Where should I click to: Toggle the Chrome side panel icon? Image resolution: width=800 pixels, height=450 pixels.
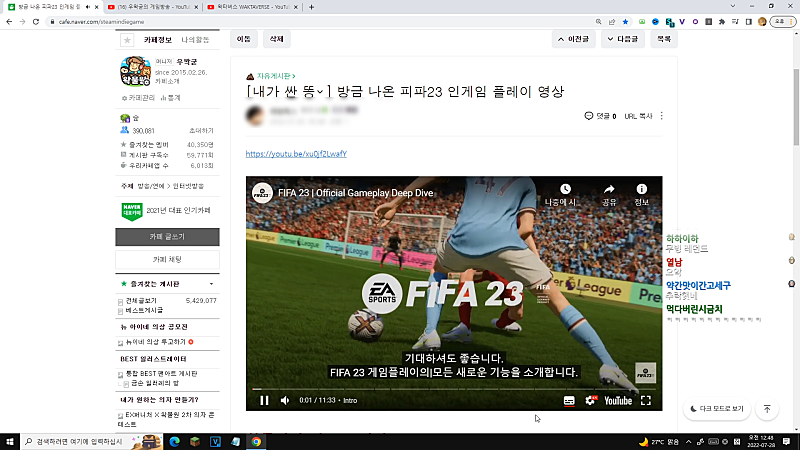(x=748, y=22)
